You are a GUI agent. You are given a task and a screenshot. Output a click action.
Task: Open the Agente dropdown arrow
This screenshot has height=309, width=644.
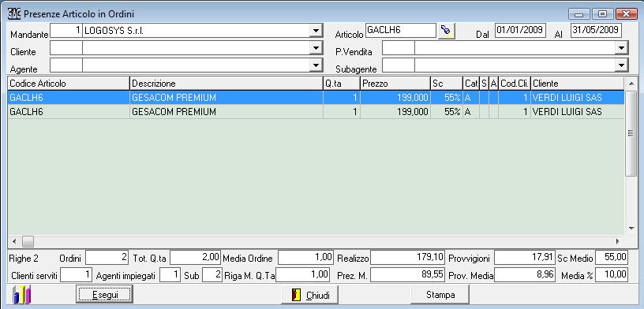tap(316, 65)
